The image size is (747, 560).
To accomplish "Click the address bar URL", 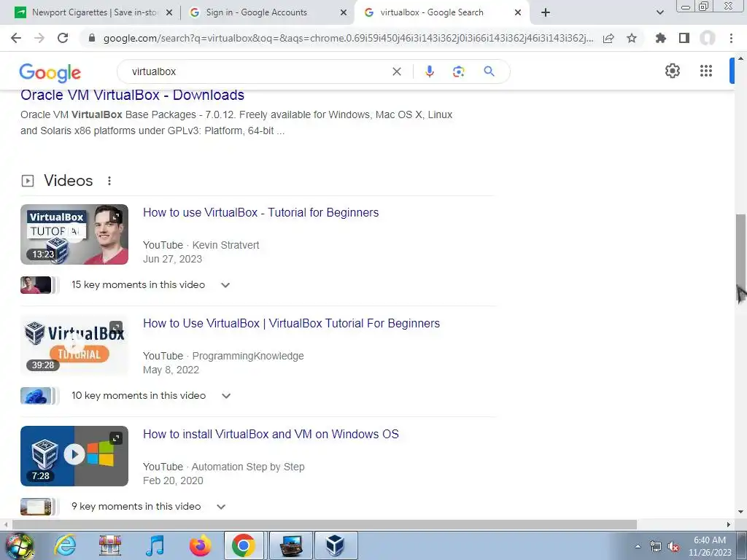I will (348, 38).
